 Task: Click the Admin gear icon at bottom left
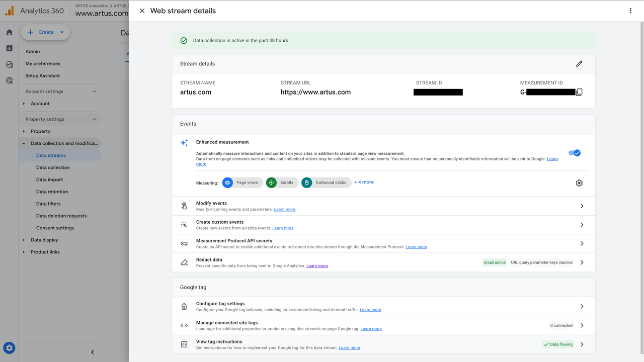coord(9,347)
